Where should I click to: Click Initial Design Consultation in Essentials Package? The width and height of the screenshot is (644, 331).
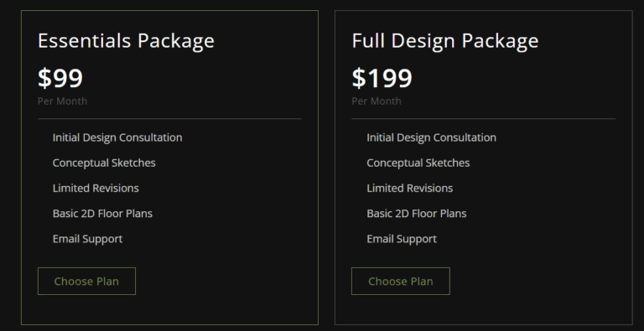pyautogui.click(x=117, y=137)
